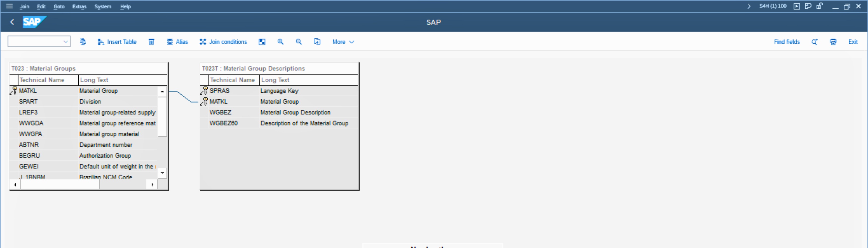
Task: Expand the More toolbar menu
Action: (343, 42)
